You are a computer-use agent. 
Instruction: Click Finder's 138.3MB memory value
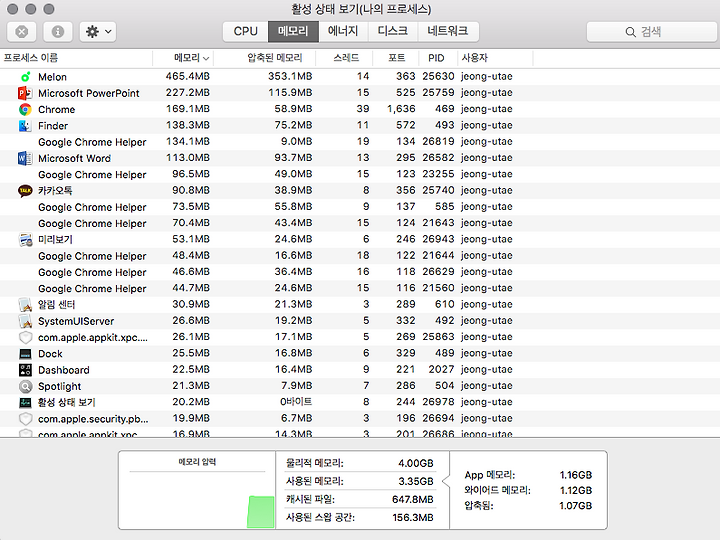pos(188,125)
